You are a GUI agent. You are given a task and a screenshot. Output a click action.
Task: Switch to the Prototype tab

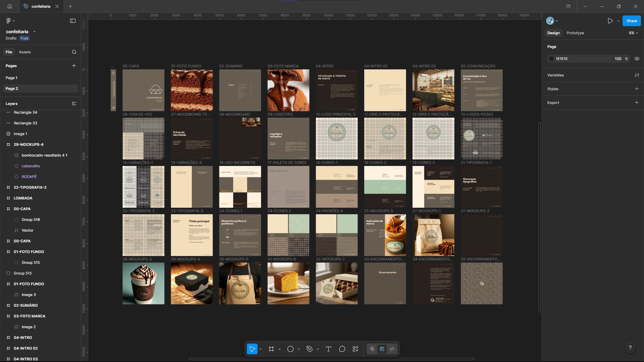[575, 33]
